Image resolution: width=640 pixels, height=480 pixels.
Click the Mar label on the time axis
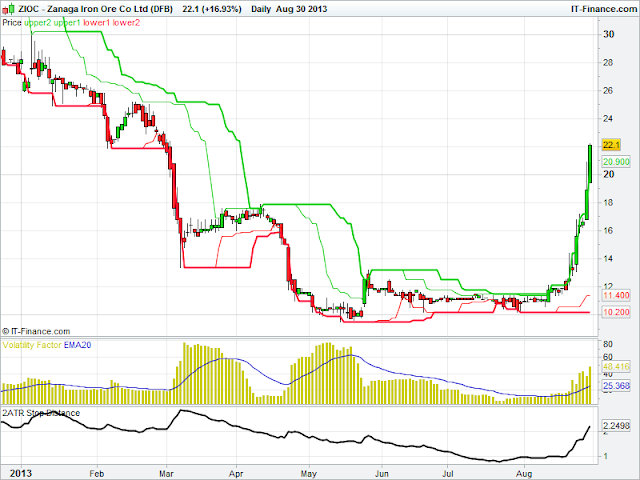tap(167, 474)
